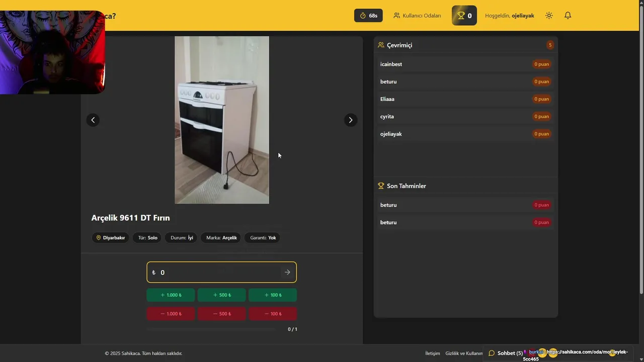Select online user icainbest
Screen dimensions: 644x362
465,64
